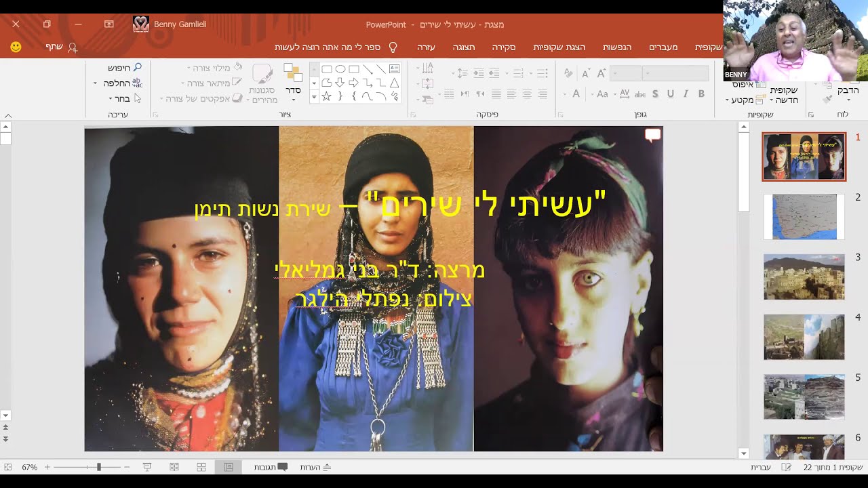The width and height of the screenshot is (868, 488).
Task: Open the comment bubble on slide
Action: (652, 136)
